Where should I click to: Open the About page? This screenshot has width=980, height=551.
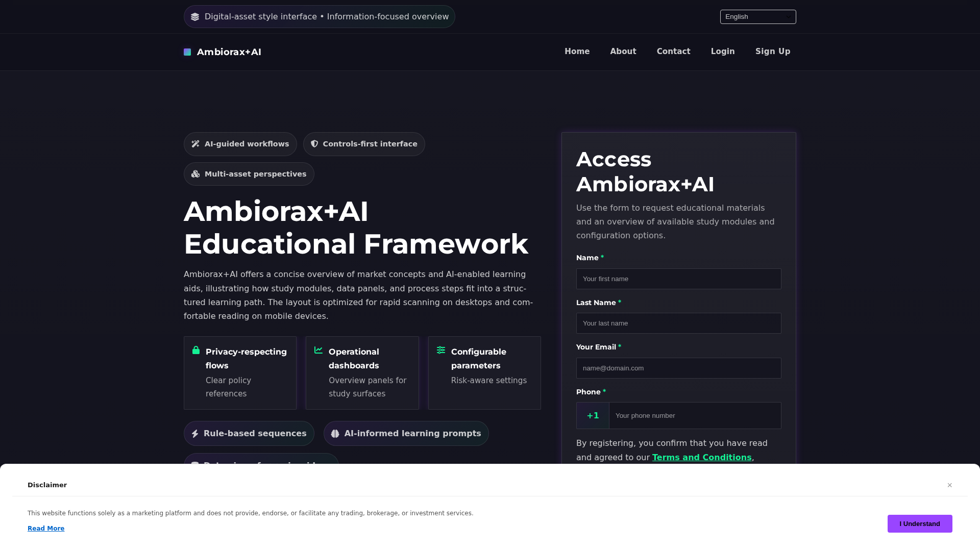623,52
